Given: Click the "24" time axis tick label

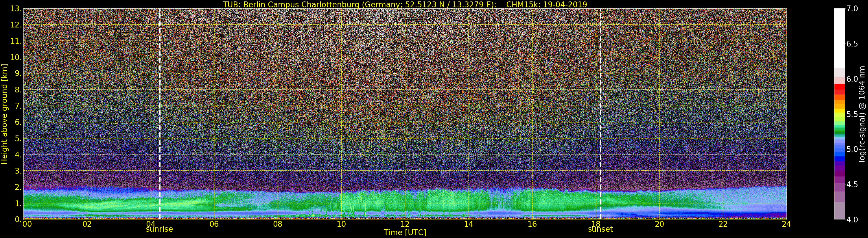Looking at the screenshot, I should point(786,224).
